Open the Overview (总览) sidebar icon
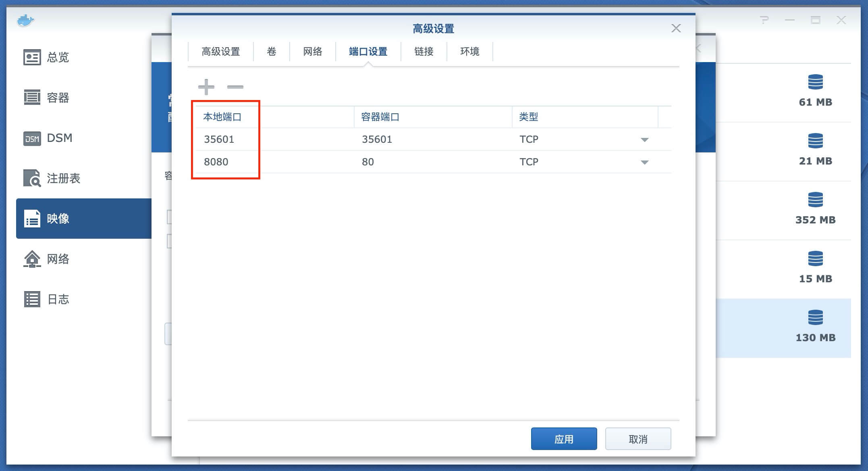 (32, 57)
